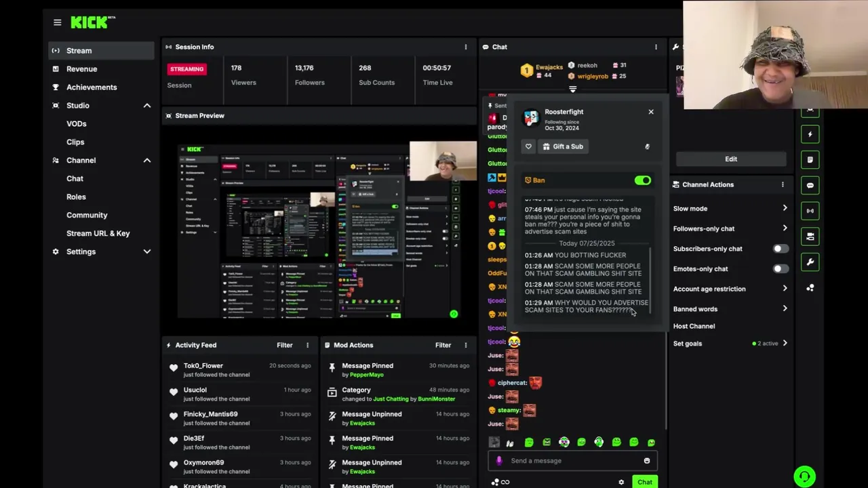Open chat settings gear icon
The width and height of the screenshot is (868, 488).
(x=621, y=483)
